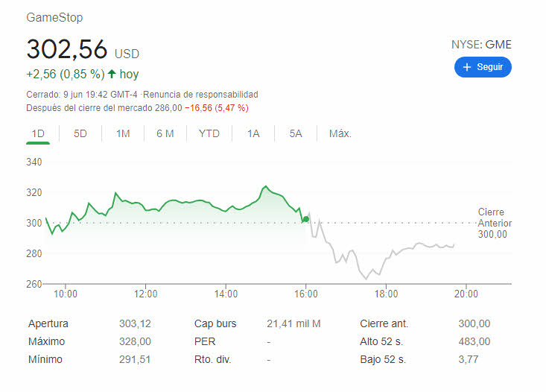Click the Cap burs value 21,41 mil M
The image size is (546, 392).
(293, 323)
